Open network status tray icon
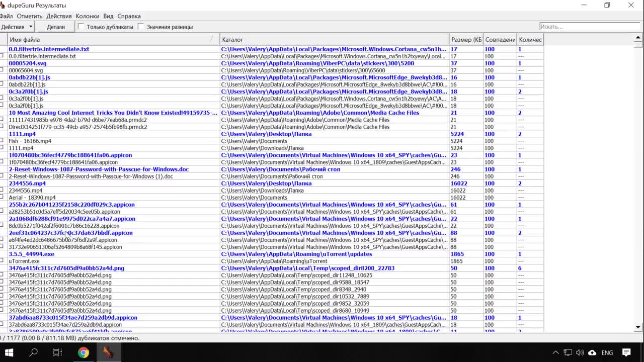Image resolution: width=644 pixels, height=362 pixels. [x=568, y=352]
